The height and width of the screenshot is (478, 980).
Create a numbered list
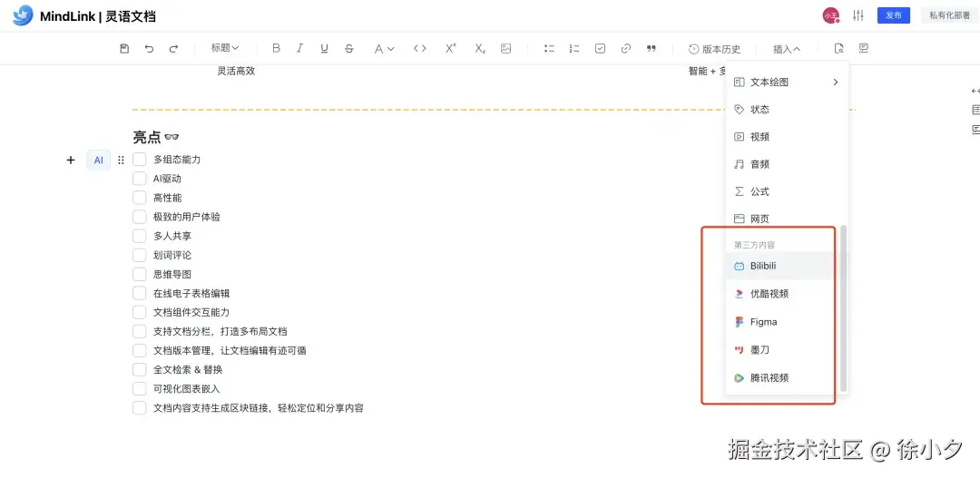coord(574,49)
